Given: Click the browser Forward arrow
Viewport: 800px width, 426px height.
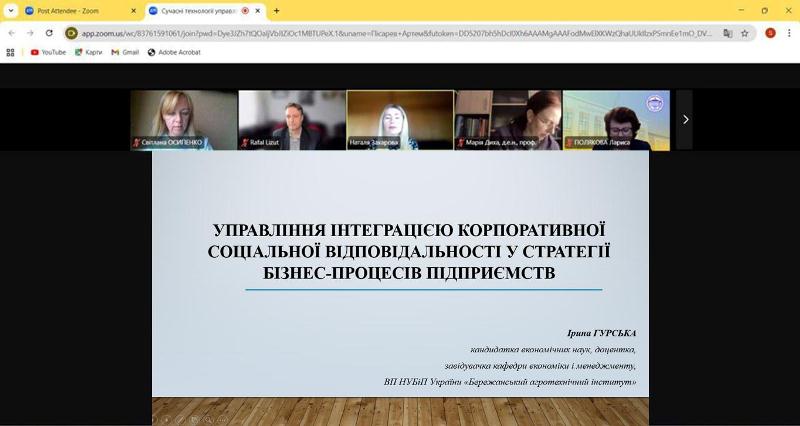Looking at the screenshot, I should tap(29, 33).
